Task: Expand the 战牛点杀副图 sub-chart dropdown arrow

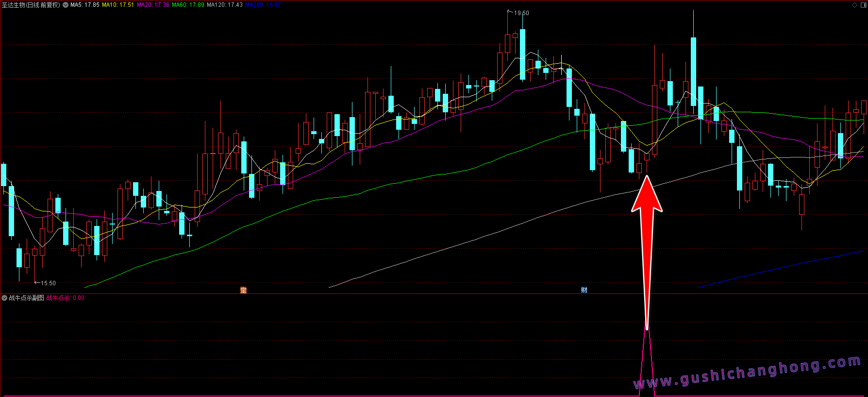Action: point(4,298)
